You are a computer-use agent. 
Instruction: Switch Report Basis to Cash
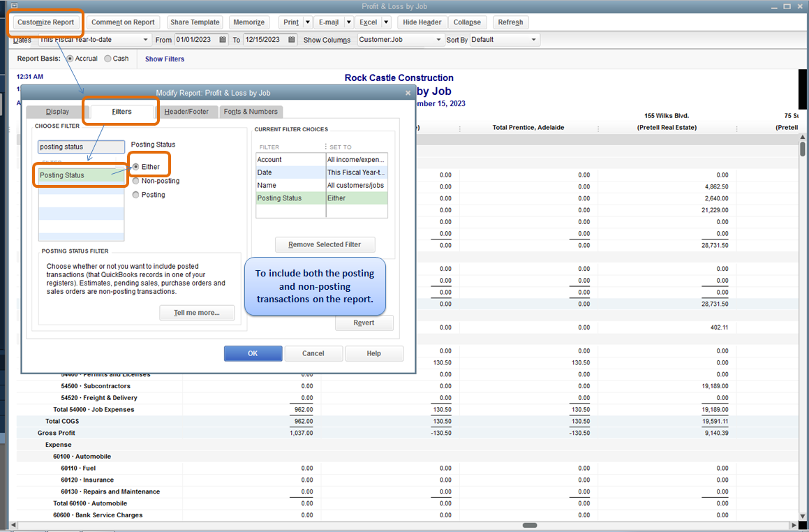[x=106, y=59]
